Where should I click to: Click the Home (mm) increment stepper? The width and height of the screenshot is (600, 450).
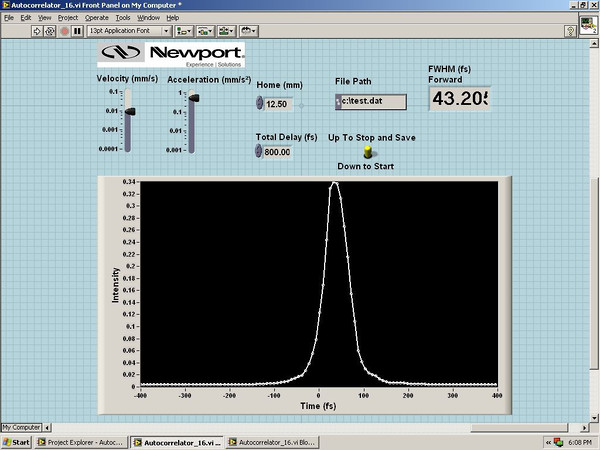pos(260,100)
